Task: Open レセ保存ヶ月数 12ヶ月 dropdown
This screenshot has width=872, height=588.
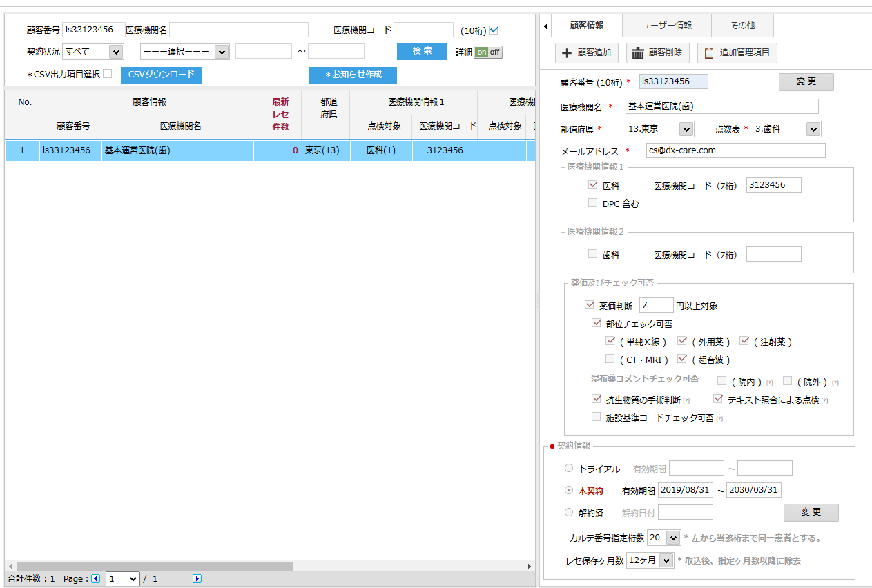Action: point(650,561)
